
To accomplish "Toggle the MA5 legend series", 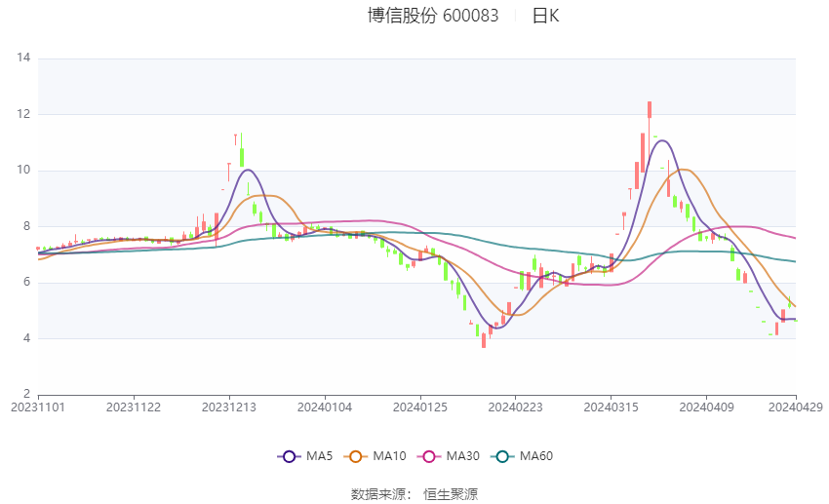I will (305, 456).
